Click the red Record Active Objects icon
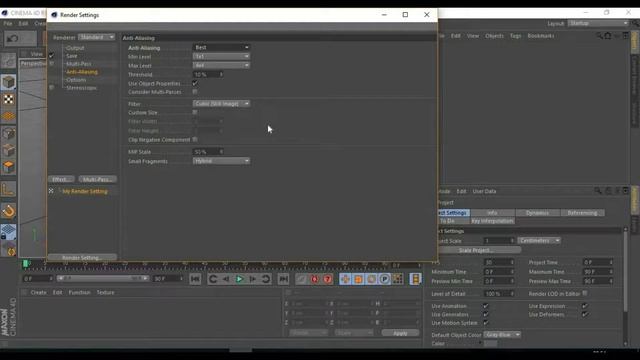 (315, 279)
